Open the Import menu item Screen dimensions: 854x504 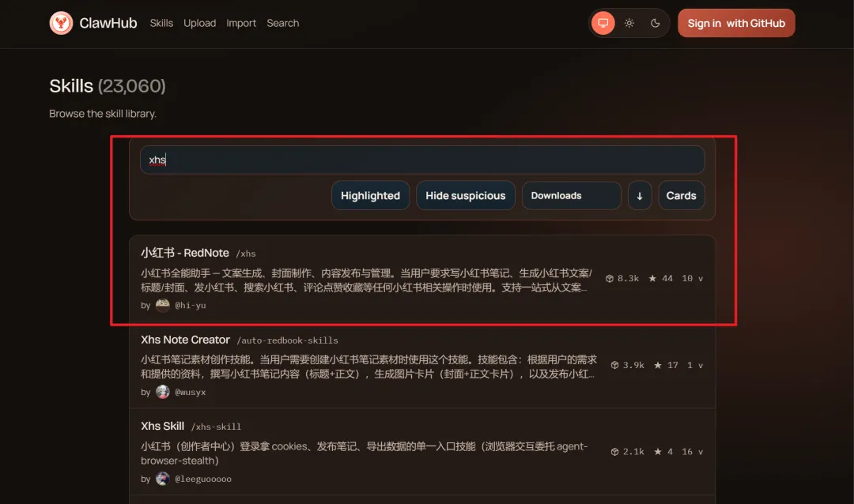pyautogui.click(x=240, y=23)
